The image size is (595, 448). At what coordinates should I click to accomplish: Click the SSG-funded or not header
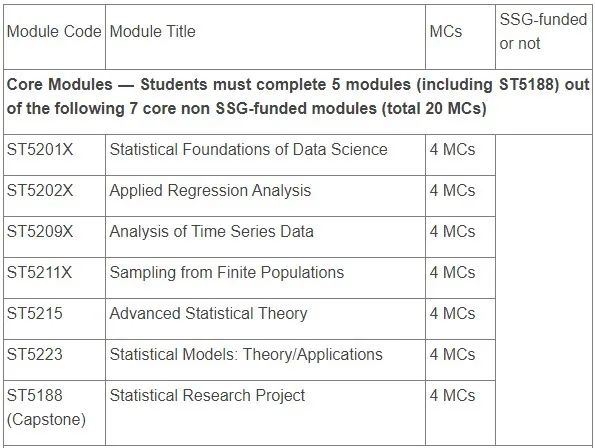[543, 31]
